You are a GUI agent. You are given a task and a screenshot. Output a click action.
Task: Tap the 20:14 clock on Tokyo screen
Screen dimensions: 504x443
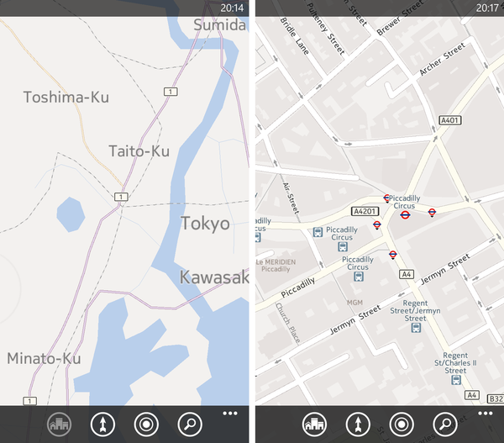point(232,8)
